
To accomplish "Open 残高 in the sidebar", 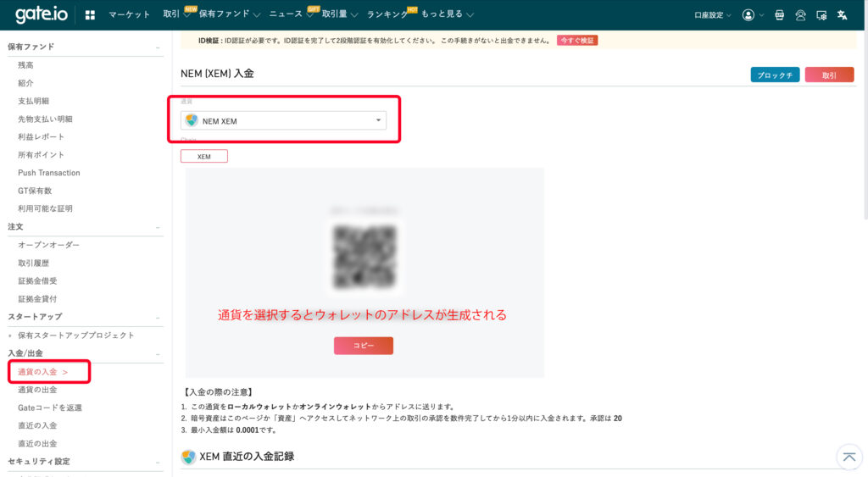I will [x=25, y=65].
